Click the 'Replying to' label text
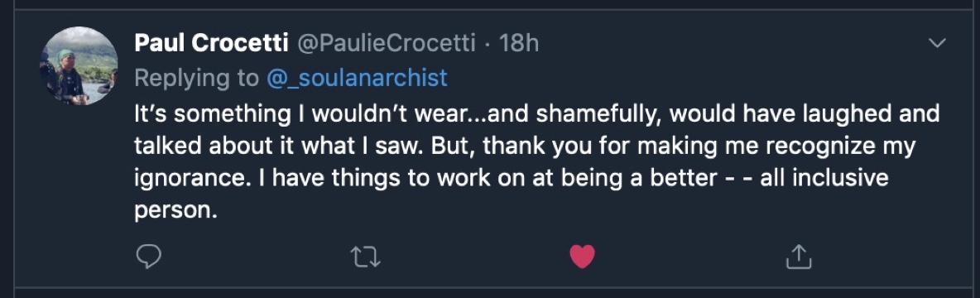This screenshot has width=980, height=298. 196,78
